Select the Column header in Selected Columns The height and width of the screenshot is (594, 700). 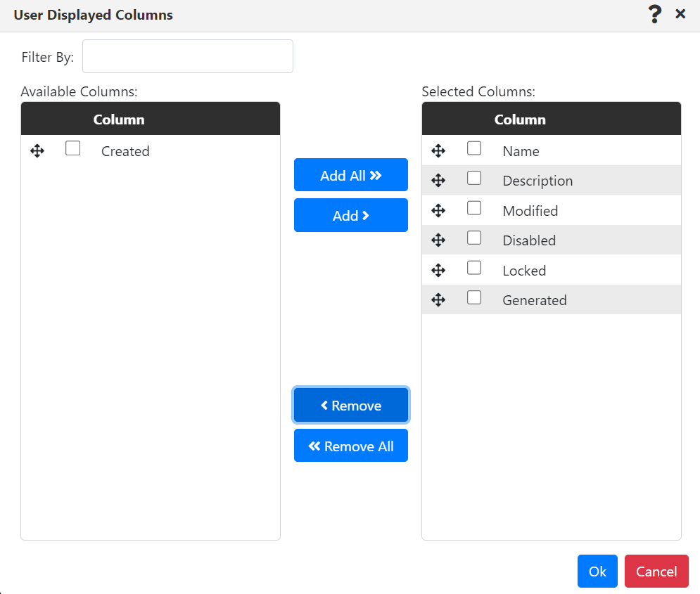(520, 120)
